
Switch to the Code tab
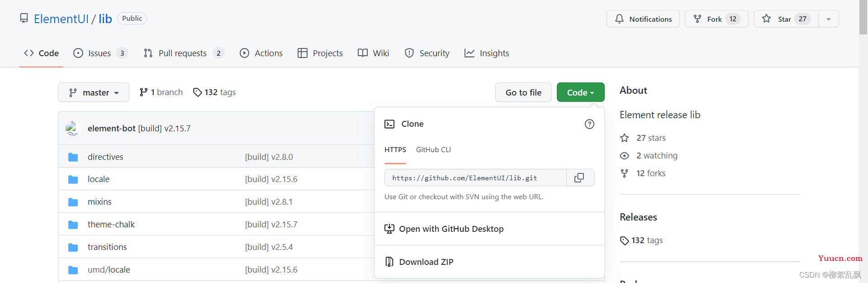[41, 53]
